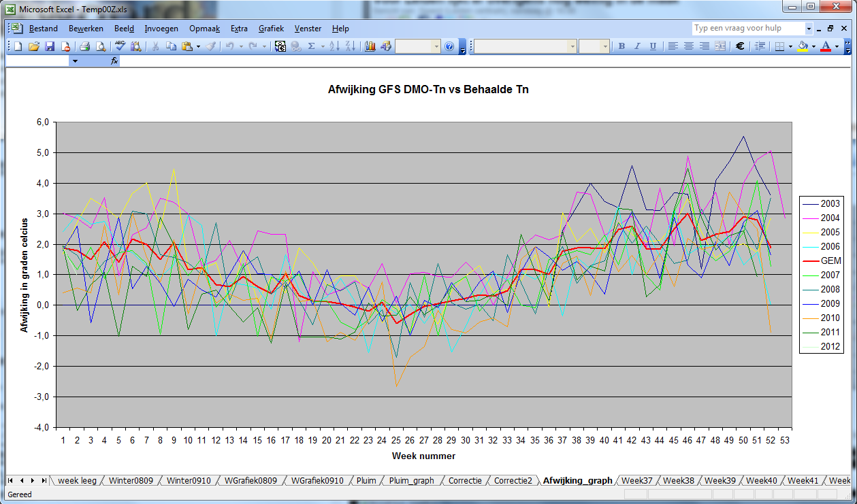Viewport: 857px width, 504px height.
Task: Run spelling check (ABC icon)
Action: (120, 46)
